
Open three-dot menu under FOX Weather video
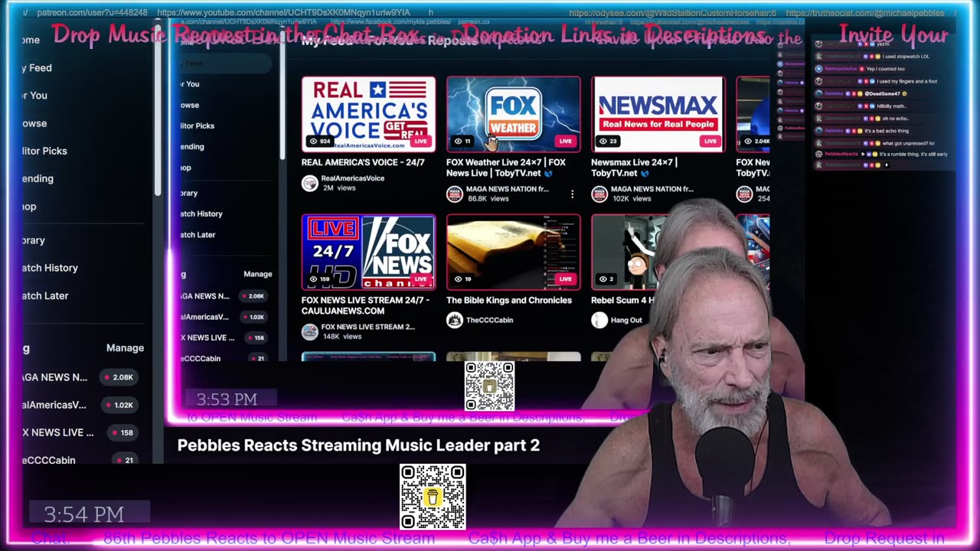(572, 194)
